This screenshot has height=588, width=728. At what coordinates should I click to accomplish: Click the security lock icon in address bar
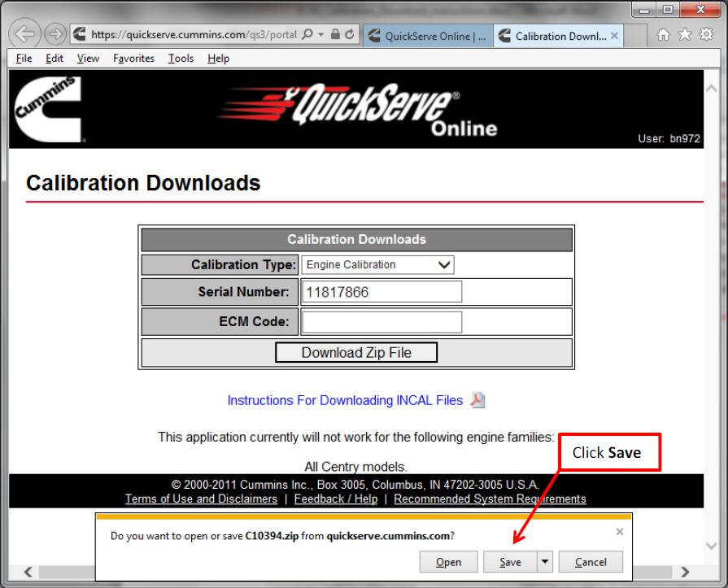pos(335,34)
